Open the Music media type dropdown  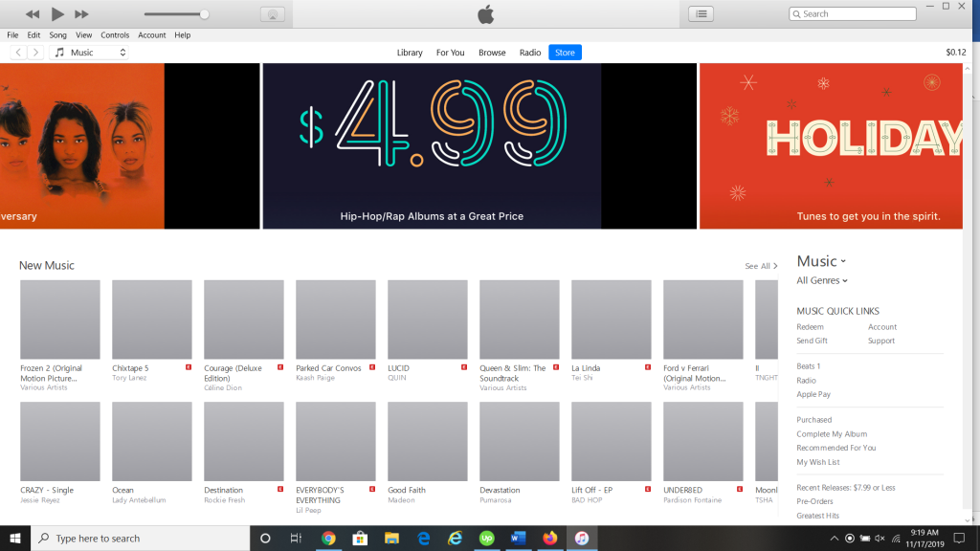click(89, 53)
